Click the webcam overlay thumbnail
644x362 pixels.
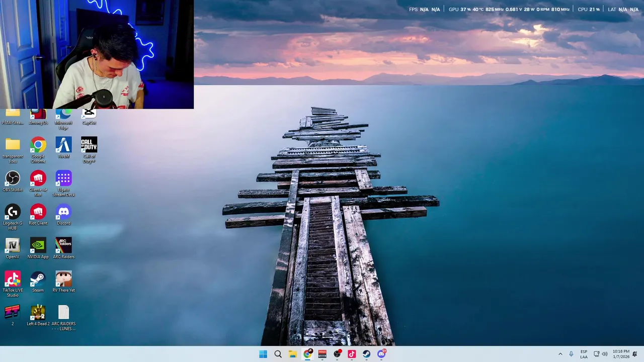pos(97,54)
